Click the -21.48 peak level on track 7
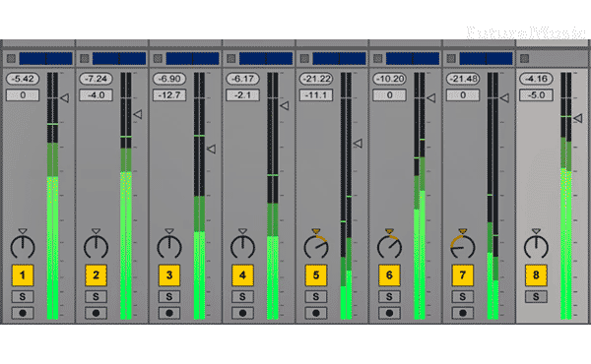Screen dimensions: 591x364 point(463,79)
